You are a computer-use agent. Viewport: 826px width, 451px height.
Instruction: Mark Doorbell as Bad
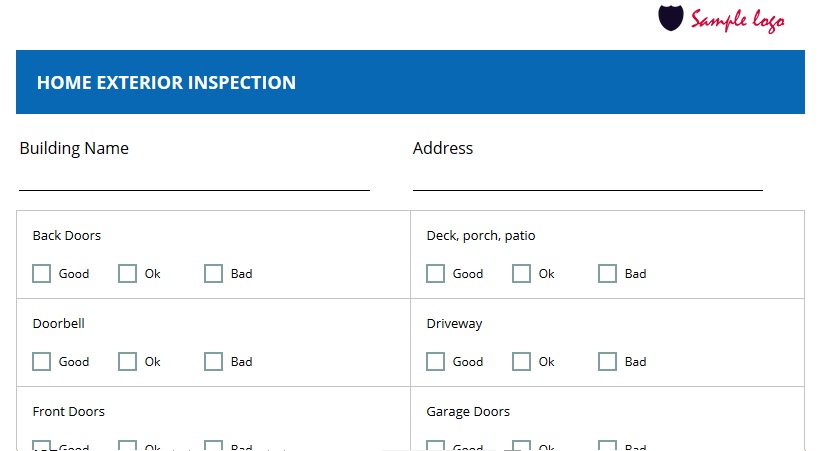point(213,361)
